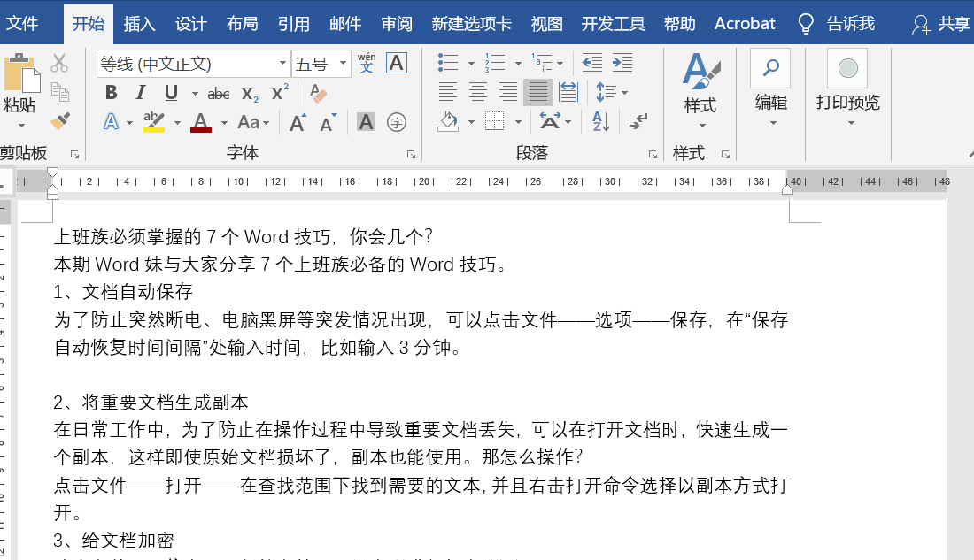Click the shrink font size icon
This screenshot has width=974, height=560.
pyautogui.click(x=328, y=122)
